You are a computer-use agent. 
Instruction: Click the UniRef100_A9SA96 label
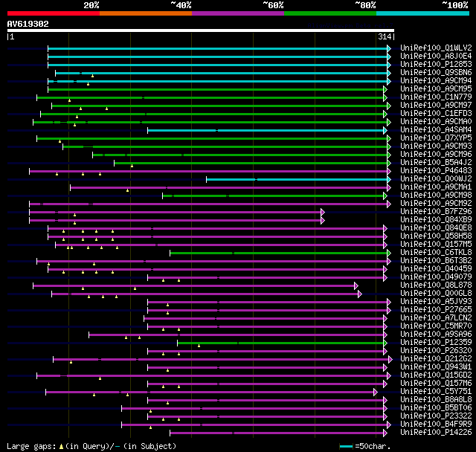click(436, 335)
